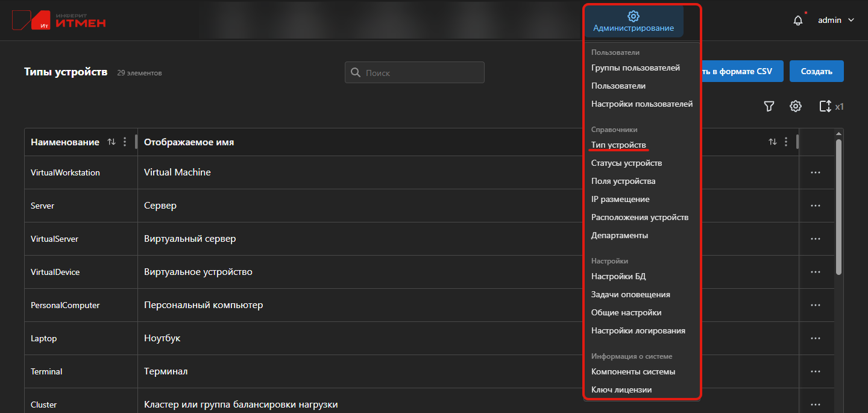Screen dimensions: 868x413
Task: Expand the admin user dropdown
Action: [836, 20]
